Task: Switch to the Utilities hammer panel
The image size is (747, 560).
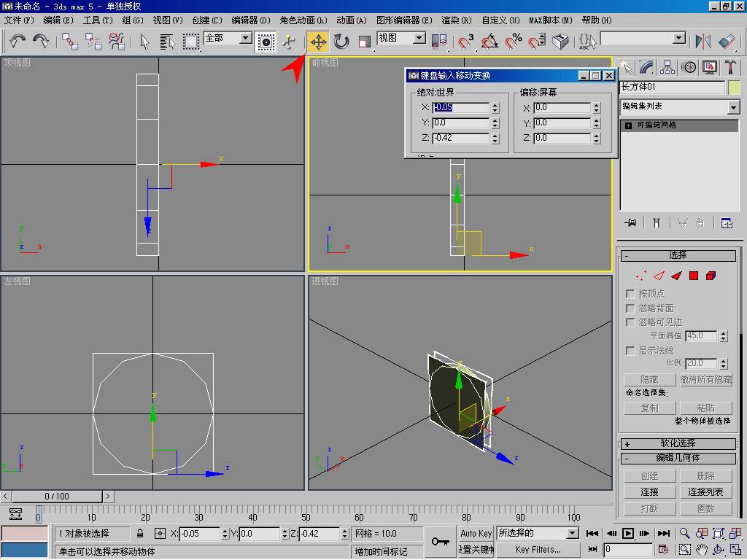Action: point(730,68)
